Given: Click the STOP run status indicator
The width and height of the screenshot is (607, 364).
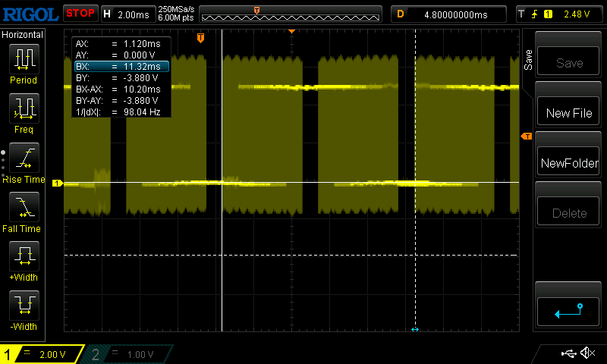Looking at the screenshot, I should 80,13.
